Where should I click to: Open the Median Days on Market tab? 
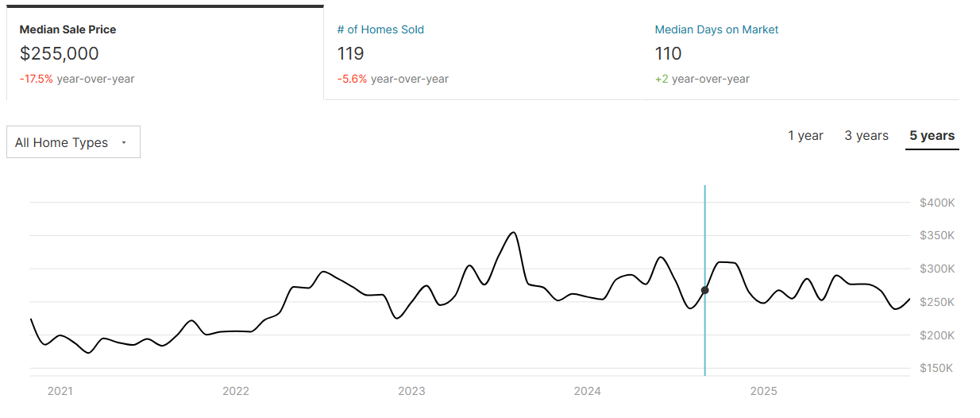click(x=716, y=29)
